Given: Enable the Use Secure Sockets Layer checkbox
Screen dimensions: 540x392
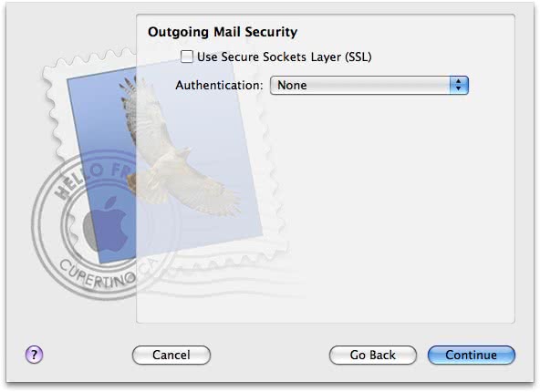Looking at the screenshot, I should coord(187,57).
